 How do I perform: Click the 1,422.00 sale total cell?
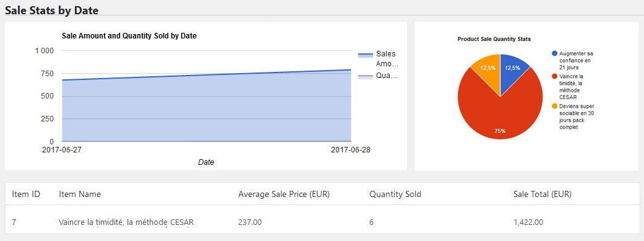coord(528,222)
